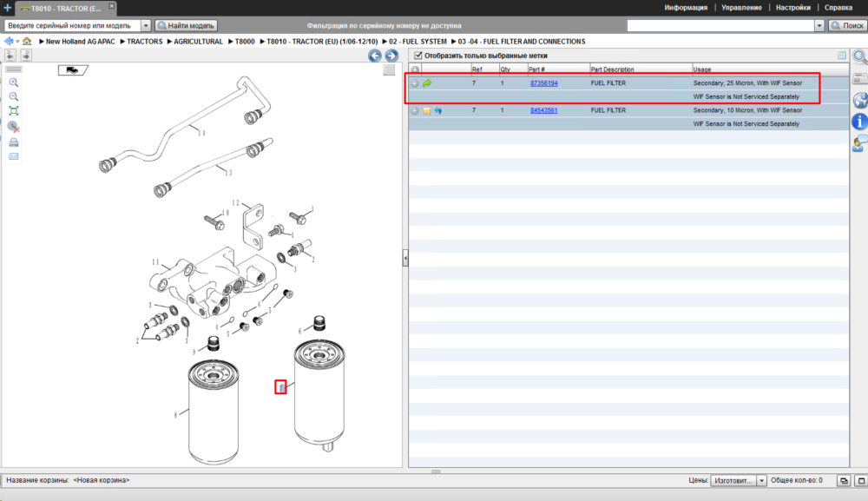The height and width of the screenshot is (501, 868).
Task: Open the serial number or model dropdown
Action: click(146, 25)
